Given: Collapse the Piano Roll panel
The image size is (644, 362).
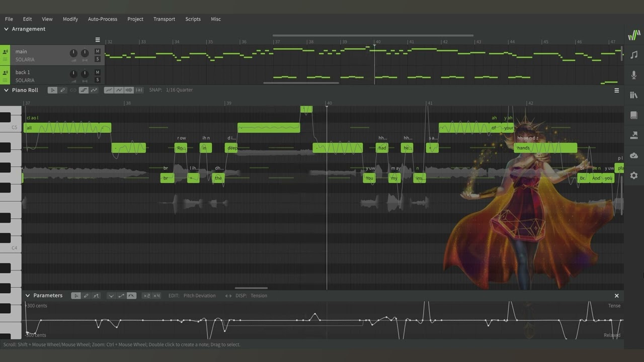Looking at the screenshot, I should pyautogui.click(x=7, y=90).
